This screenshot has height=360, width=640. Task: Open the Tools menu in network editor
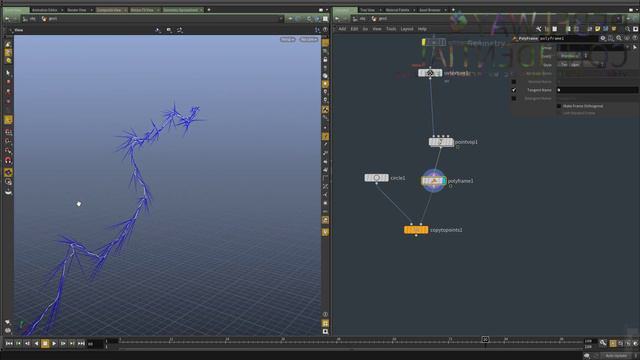(x=391, y=29)
